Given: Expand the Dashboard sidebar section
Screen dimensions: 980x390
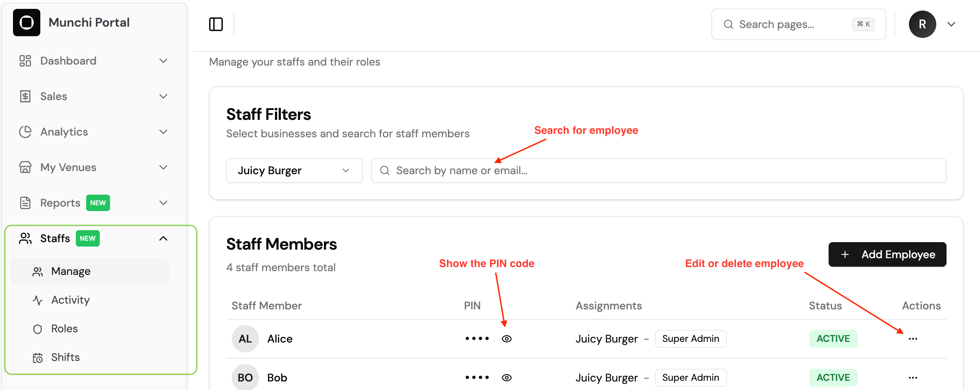Looking at the screenshot, I should coord(163,61).
